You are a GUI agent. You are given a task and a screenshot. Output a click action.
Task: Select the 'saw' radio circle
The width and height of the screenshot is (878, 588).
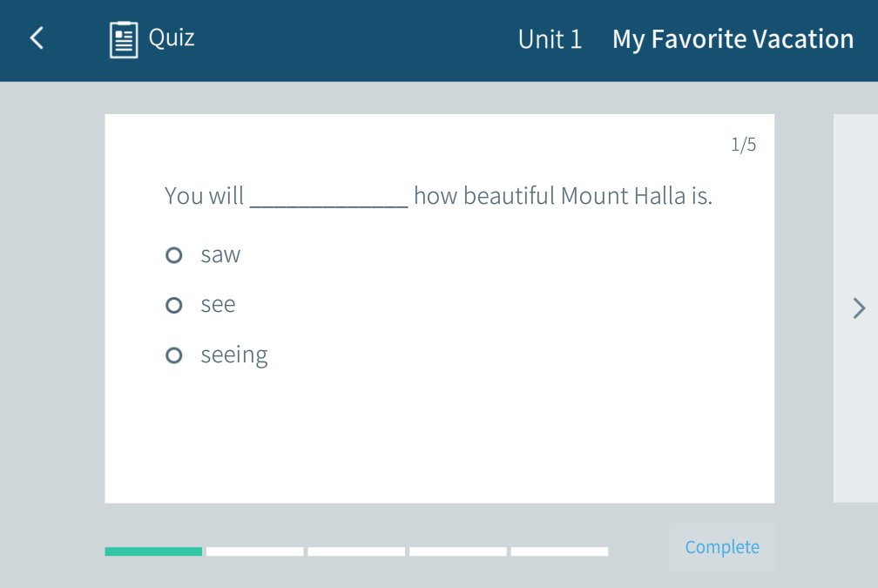tap(174, 255)
